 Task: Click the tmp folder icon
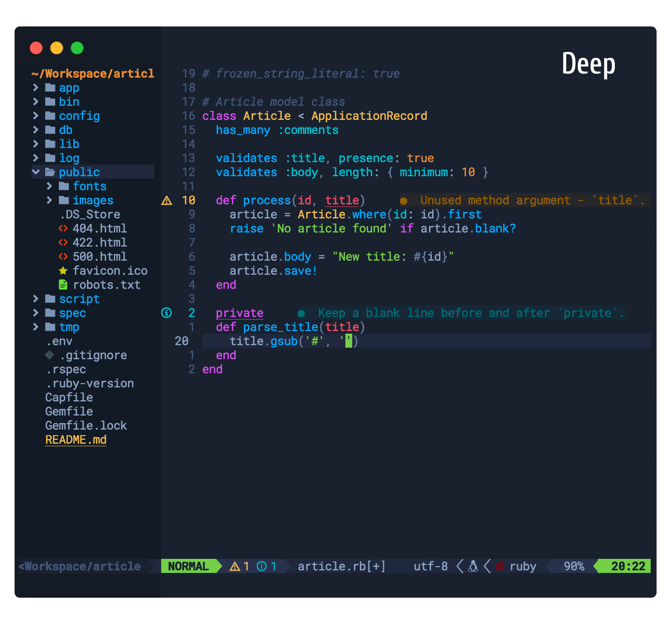coord(50,327)
